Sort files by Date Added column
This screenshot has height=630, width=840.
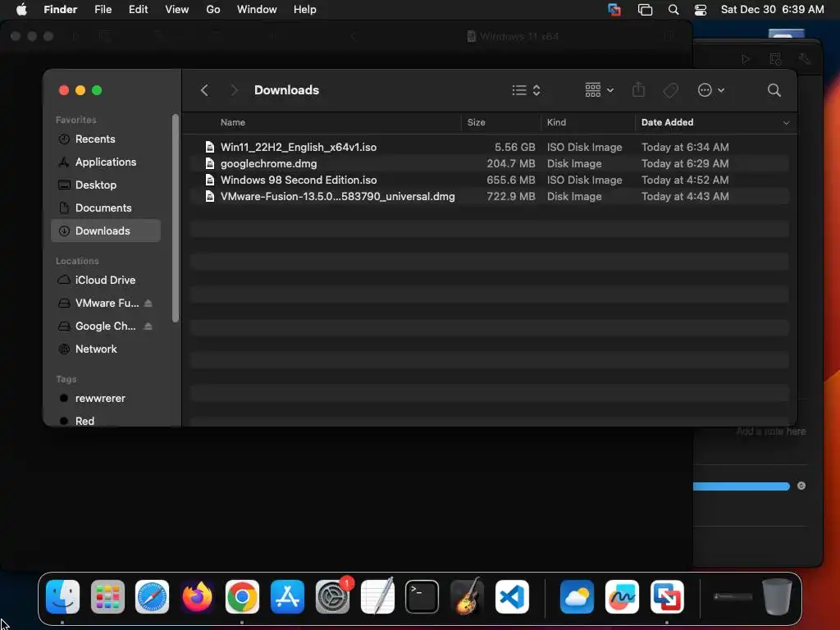tap(667, 122)
